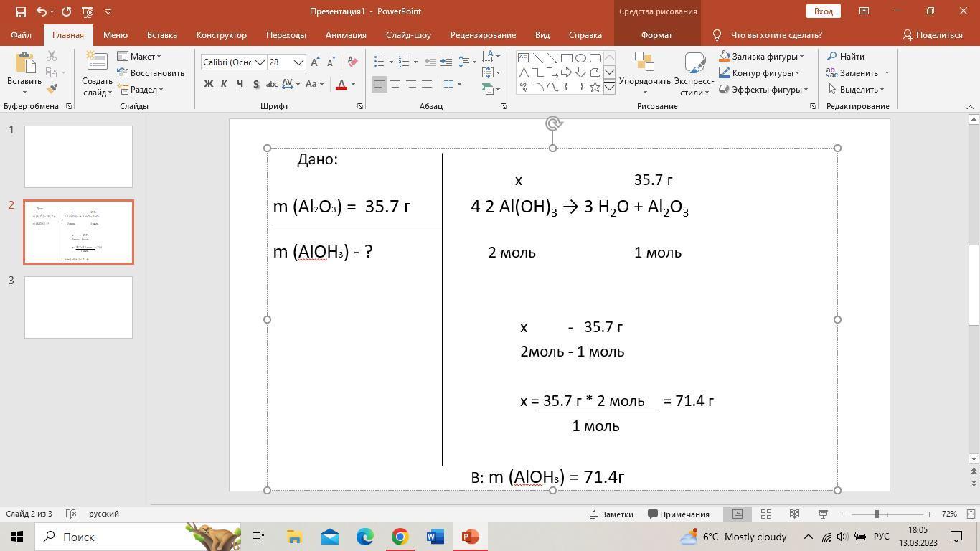Expand the font size dropdown list

click(x=298, y=62)
